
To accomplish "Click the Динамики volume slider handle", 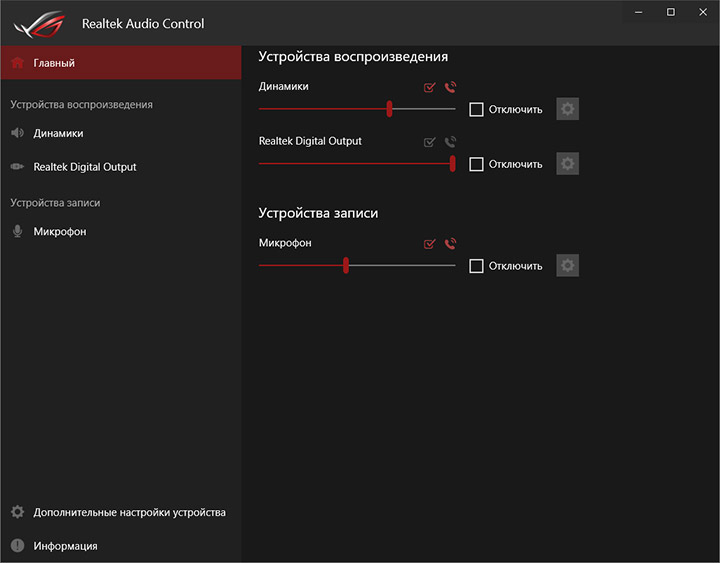I will tap(389, 109).
